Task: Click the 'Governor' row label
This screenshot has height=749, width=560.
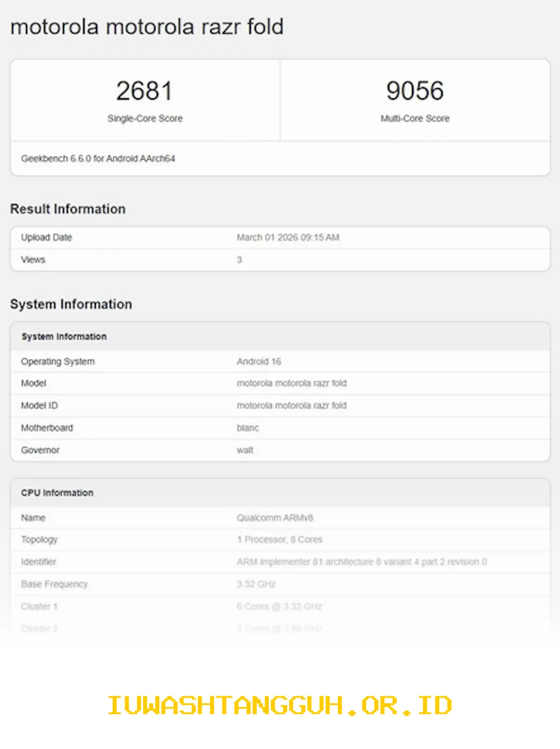Action: tap(40, 450)
